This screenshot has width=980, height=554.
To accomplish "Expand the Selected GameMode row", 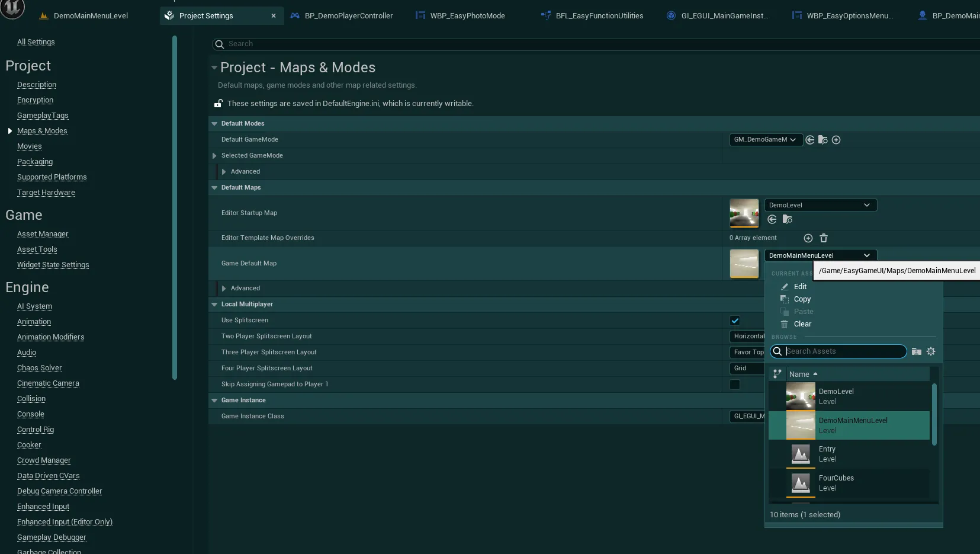I will [x=214, y=156].
